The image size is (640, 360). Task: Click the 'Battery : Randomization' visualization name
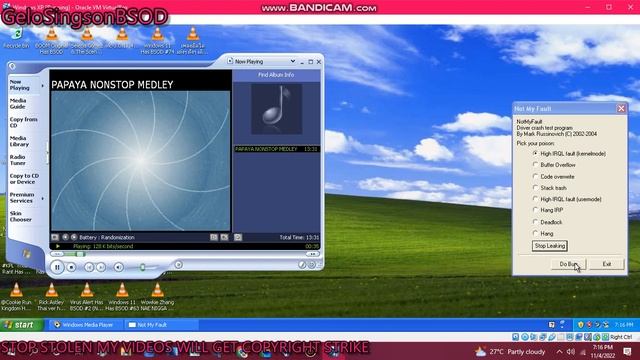[x=107, y=237]
